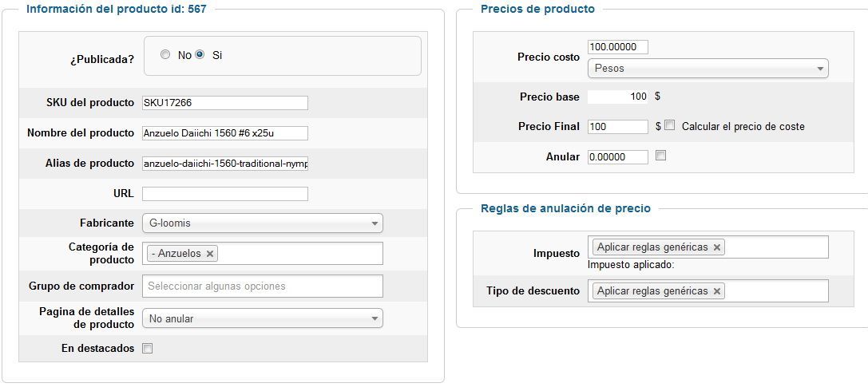Remove Tipo de descuento generic rules tag
This screenshot has height=391, width=868.
click(717, 291)
